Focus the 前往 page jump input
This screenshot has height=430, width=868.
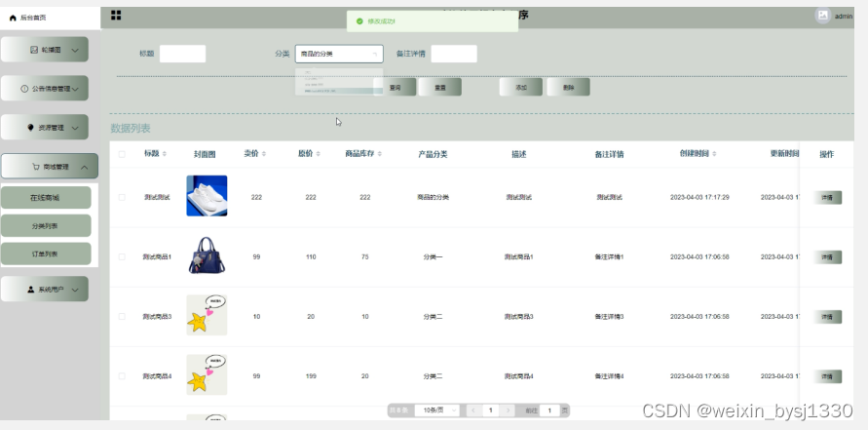tap(549, 410)
